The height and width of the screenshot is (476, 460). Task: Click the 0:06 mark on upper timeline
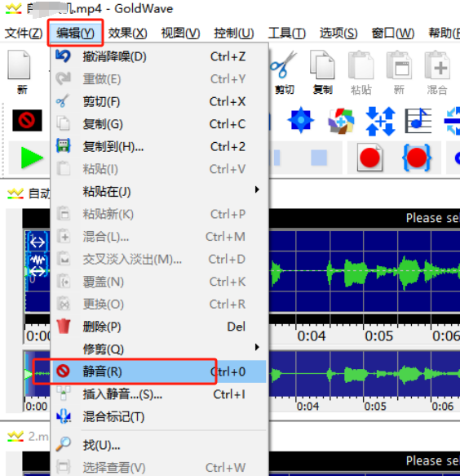[446, 336]
